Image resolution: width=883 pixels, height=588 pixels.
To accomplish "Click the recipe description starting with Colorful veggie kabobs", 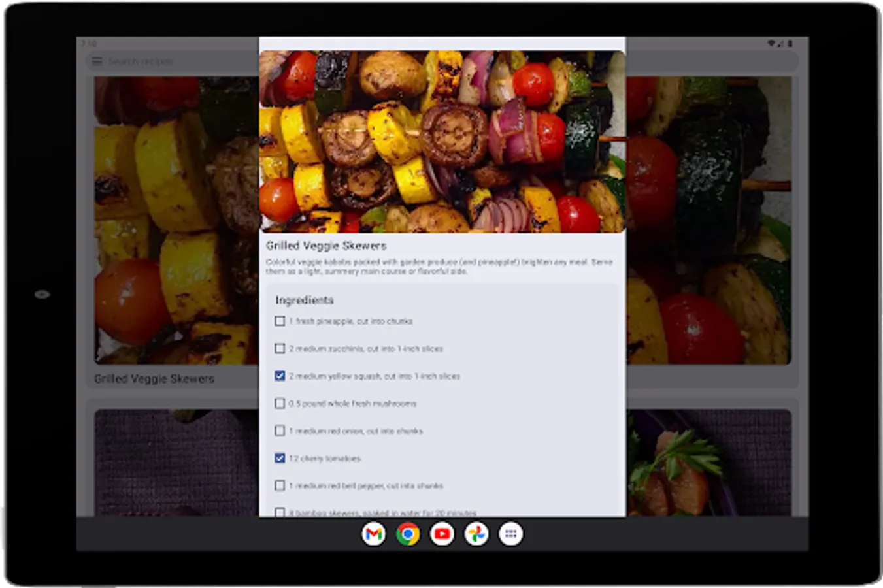I will click(439, 267).
